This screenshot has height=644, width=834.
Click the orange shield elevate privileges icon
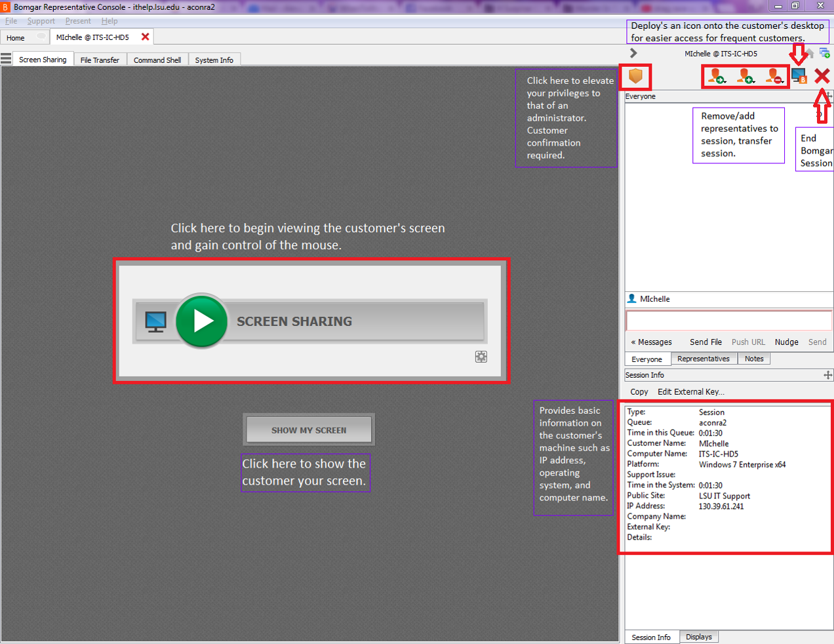635,76
